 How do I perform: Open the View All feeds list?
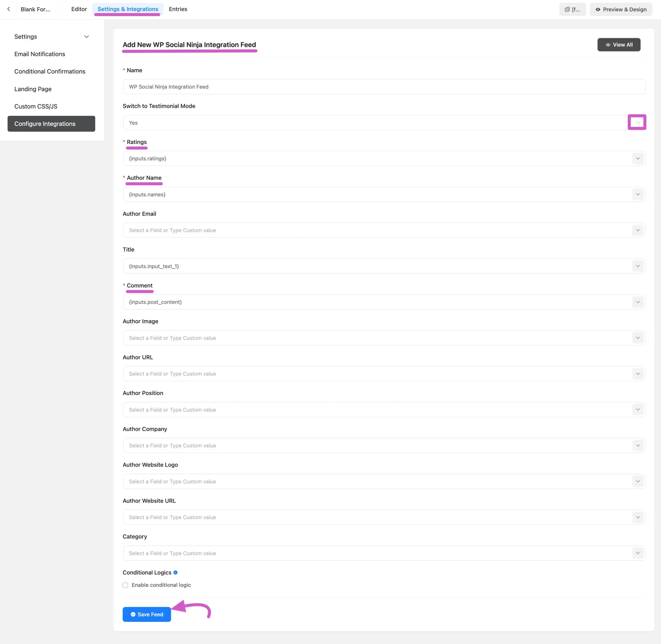pyautogui.click(x=619, y=44)
